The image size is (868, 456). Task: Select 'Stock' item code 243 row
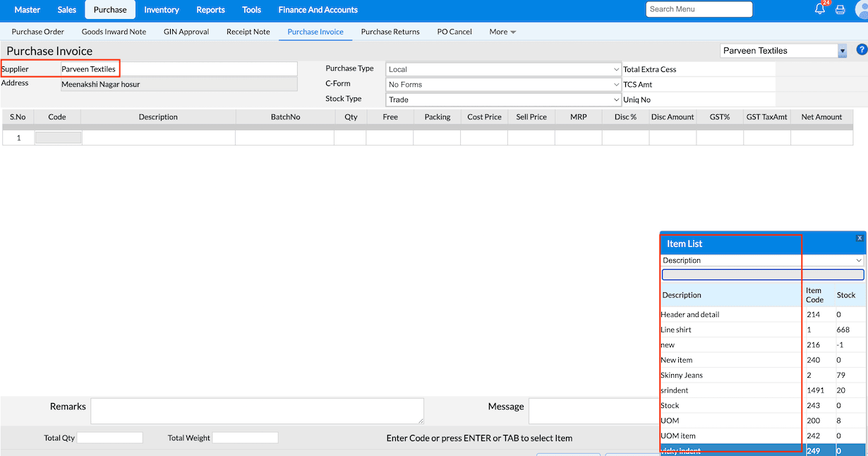coord(763,406)
